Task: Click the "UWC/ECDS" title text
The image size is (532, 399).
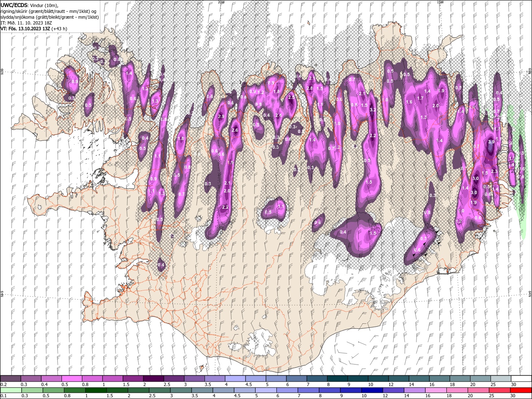Action: point(14,5)
